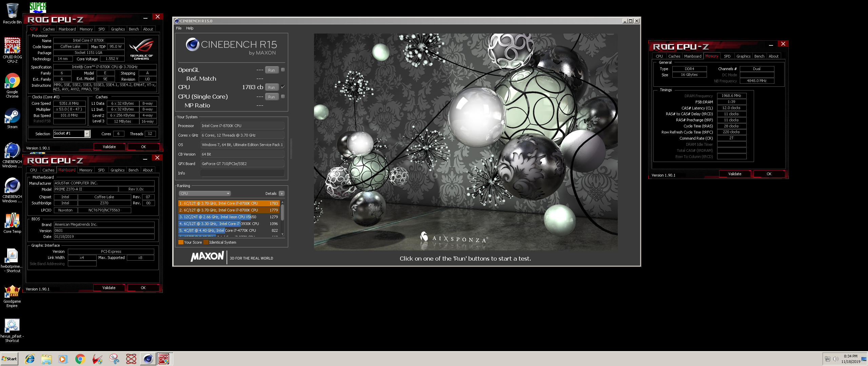Image resolution: width=868 pixels, height=366 pixels.
Task: Open Cinebench File menu
Action: coord(179,28)
